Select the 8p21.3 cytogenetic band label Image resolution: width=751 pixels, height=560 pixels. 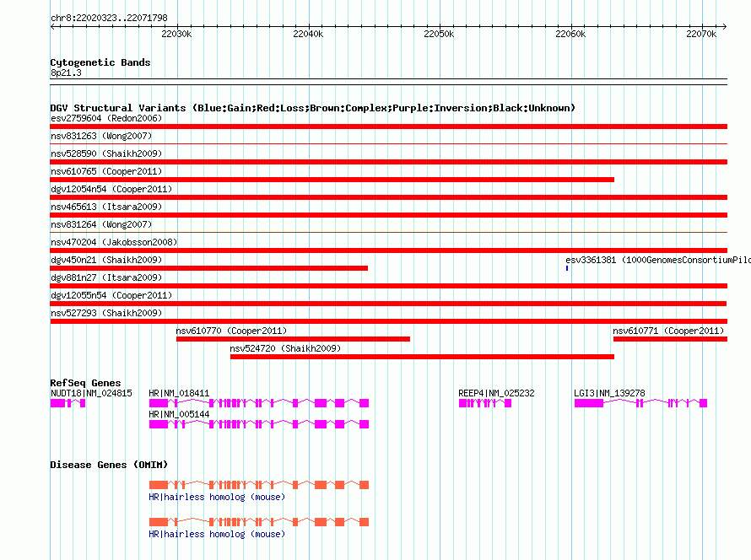point(66,73)
